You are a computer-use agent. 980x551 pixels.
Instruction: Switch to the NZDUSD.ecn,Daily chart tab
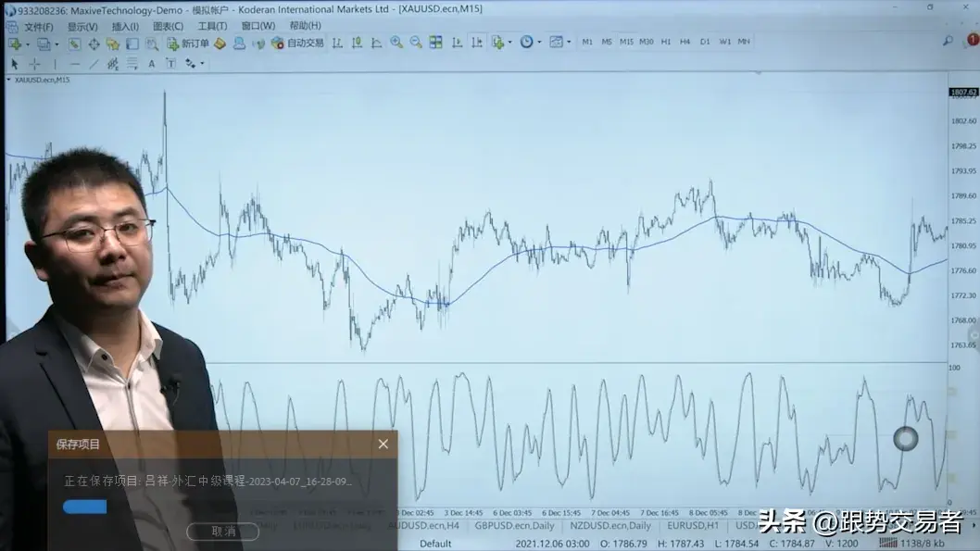[610, 526]
